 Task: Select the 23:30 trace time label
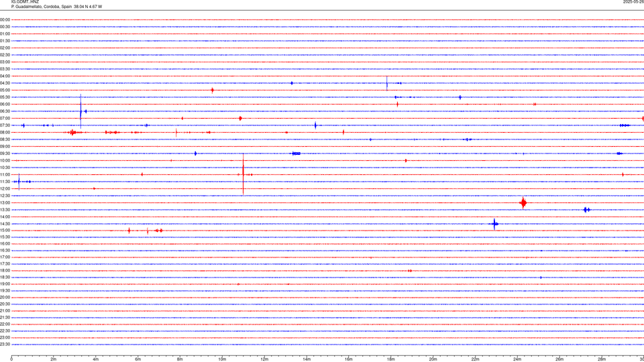[x=5, y=345]
